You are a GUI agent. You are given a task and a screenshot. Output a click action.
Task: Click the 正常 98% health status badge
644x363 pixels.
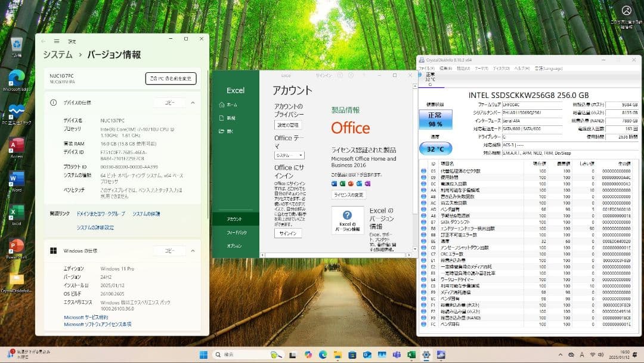pyautogui.click(x=435, y=118)
